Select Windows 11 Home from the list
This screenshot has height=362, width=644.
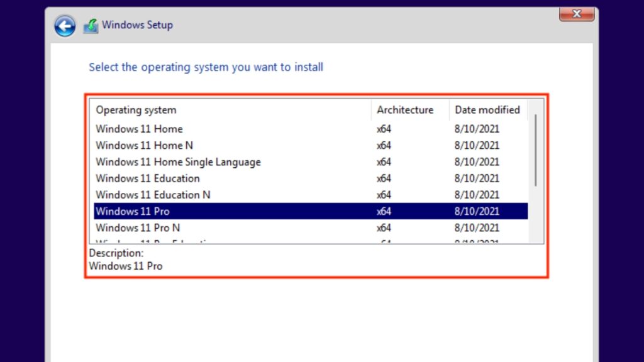[139, 129]
